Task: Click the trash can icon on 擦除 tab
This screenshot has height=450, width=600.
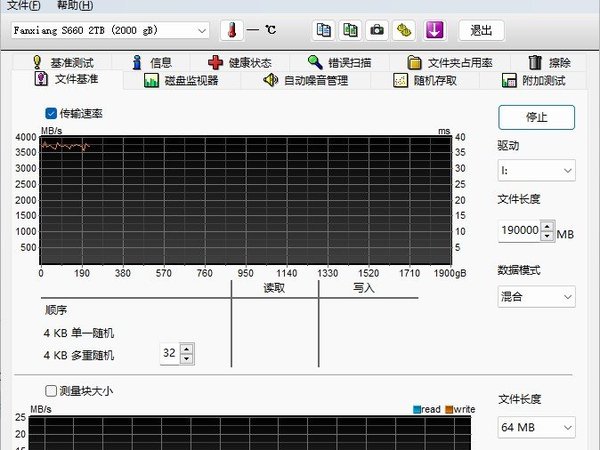Action: click(535, 62)
